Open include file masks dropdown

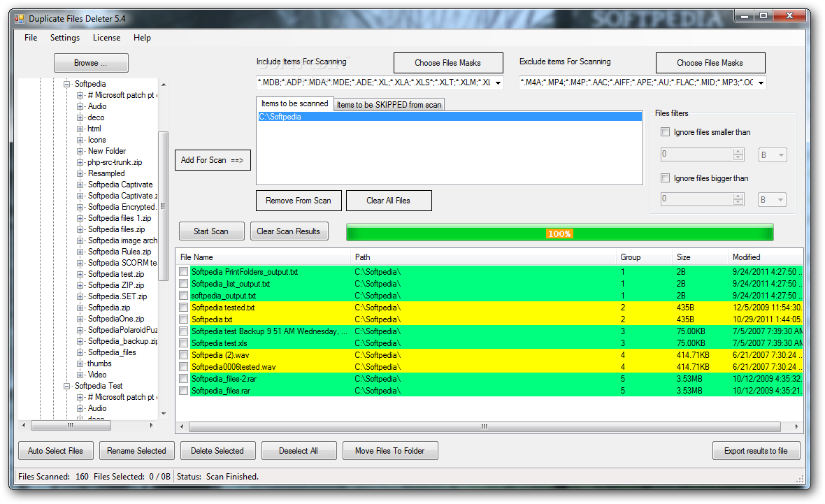coord(498,82)
